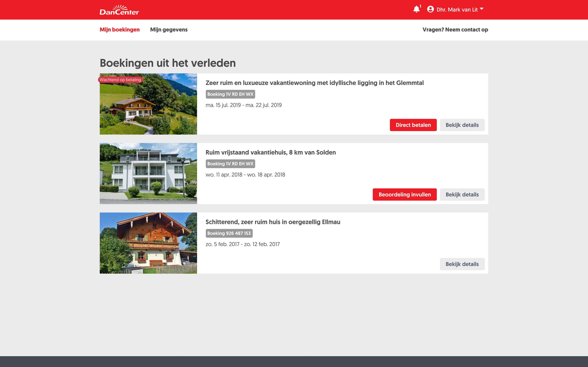View details of the Glemmtal booking
The width and height of the screenshot is (588, 367).
(x=462, y=125)
